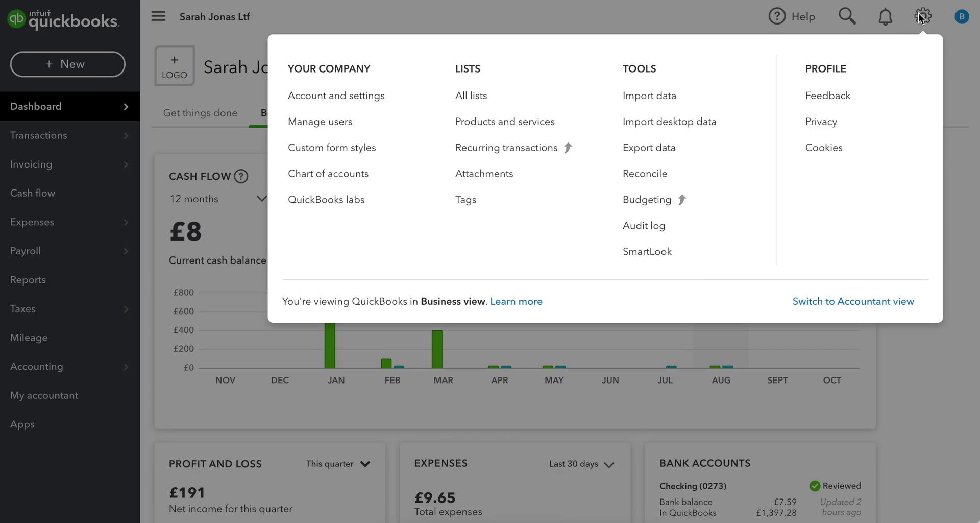
Task: Click the Reviewed green checkmark icon
Action: 815,486
